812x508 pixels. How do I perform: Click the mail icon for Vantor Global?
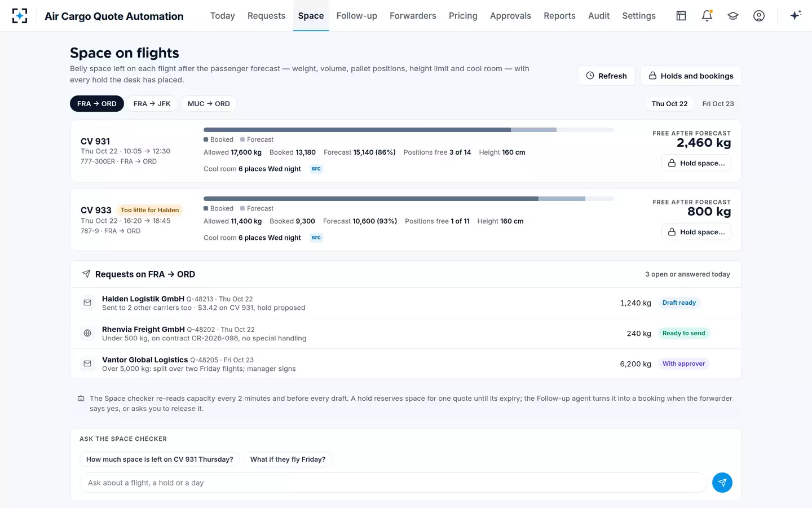coord(87,364)
